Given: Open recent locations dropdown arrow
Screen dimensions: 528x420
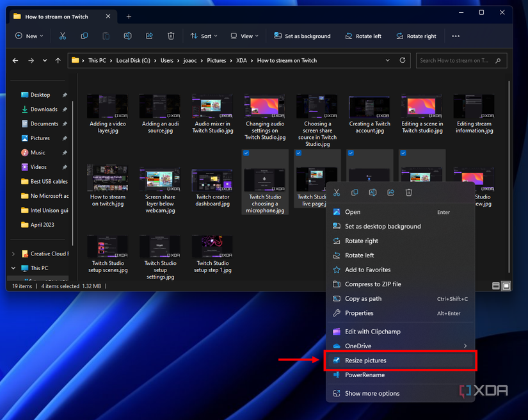Looking at the screenshot, I should pyautogui.click(x=45, y=61).
